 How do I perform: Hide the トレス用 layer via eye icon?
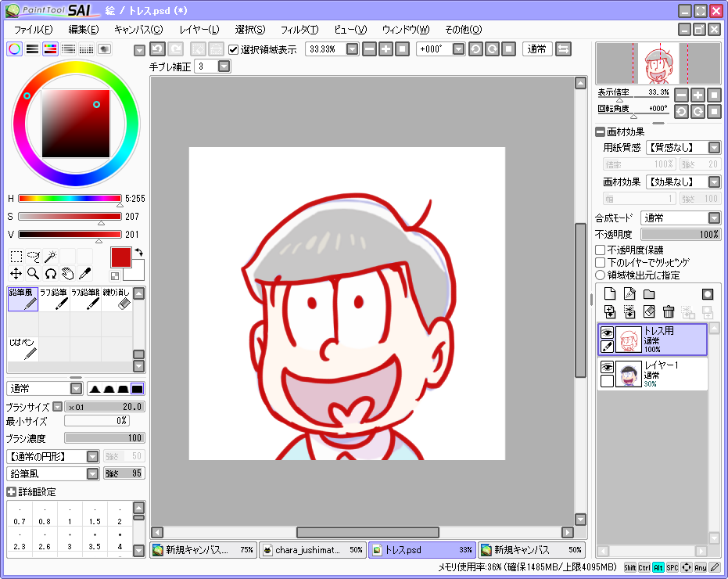[607, 333]
